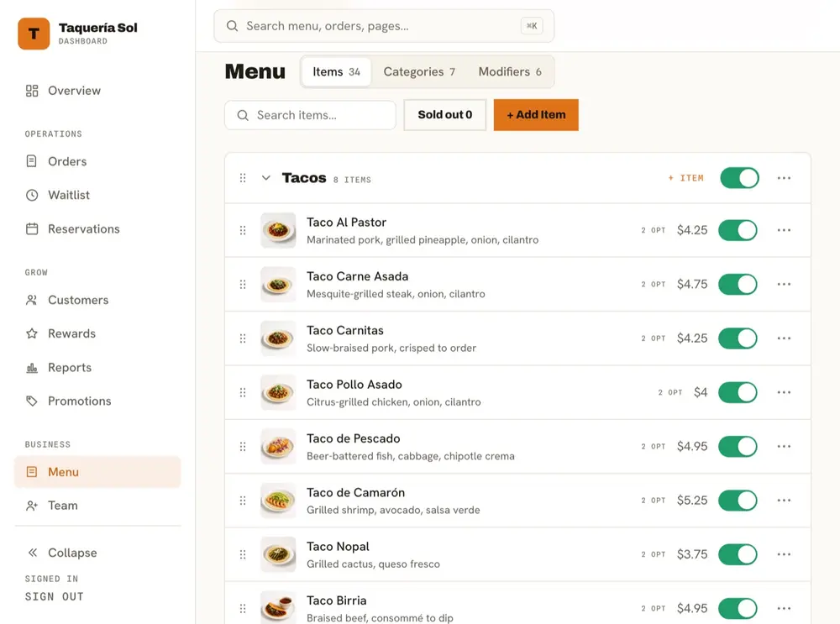Click the Orders icon in sidebar
840x624 pixels.
32,161
